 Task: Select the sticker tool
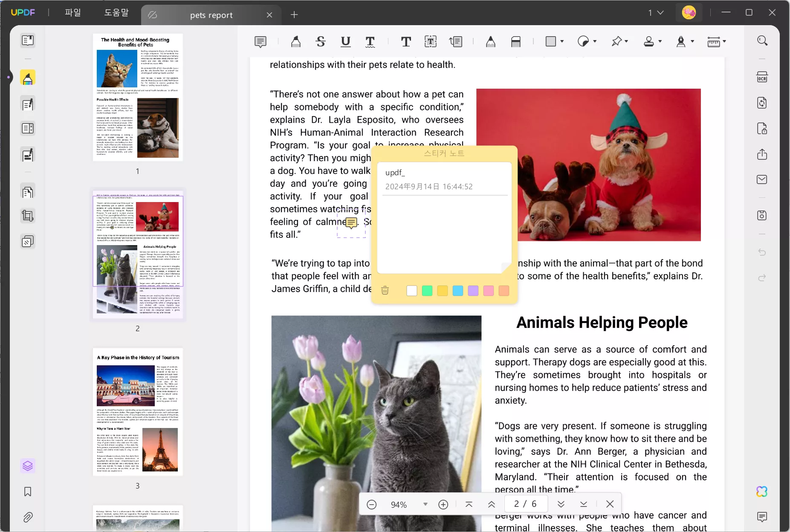coord(583,41)
